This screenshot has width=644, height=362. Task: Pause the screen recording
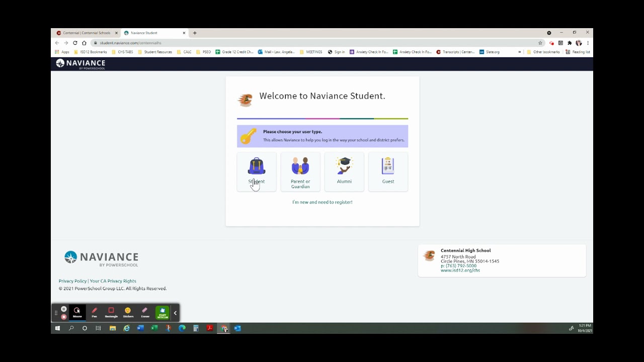64,309
